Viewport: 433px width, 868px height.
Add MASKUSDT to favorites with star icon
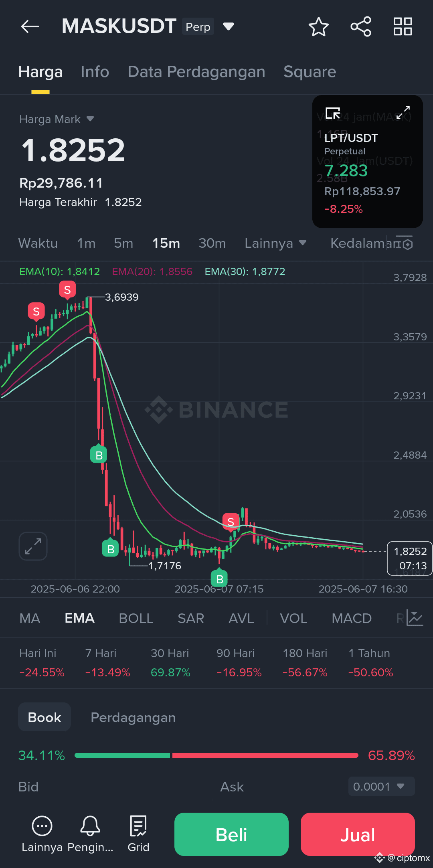(x=319, y=27)
